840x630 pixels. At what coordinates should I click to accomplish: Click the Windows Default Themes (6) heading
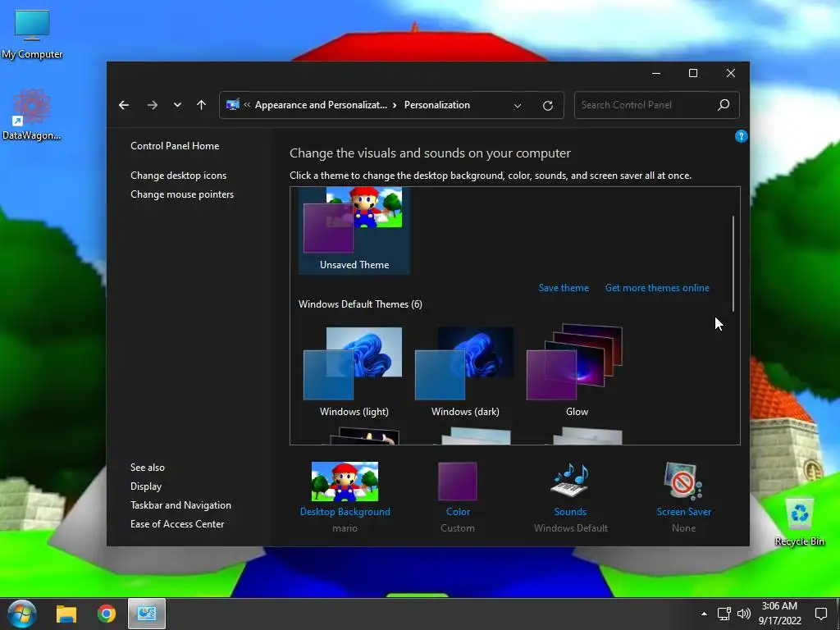coord(360,304)
